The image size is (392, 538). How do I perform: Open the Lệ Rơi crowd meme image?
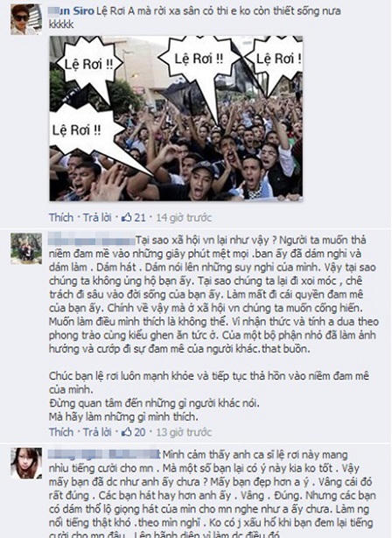click(176, 118)
